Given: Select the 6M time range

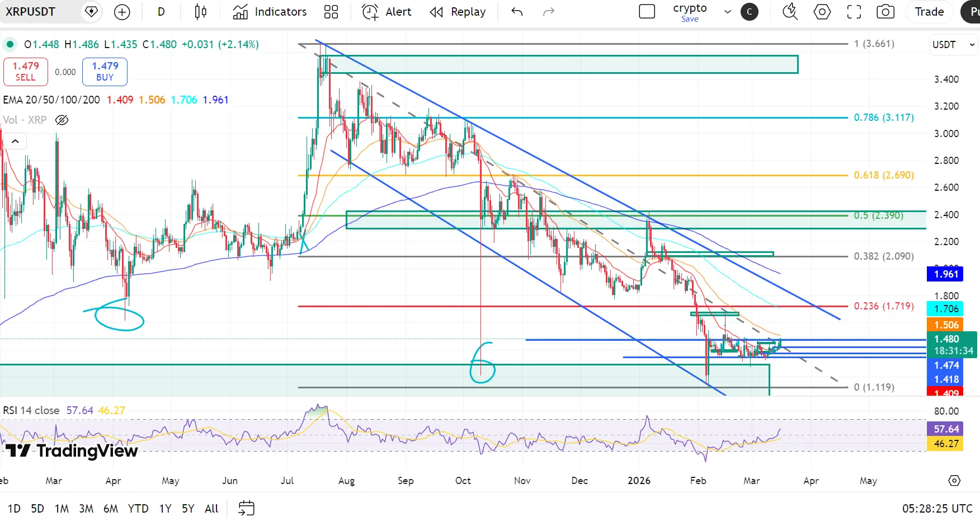Looking at the screenshot, I should [111, 508].
